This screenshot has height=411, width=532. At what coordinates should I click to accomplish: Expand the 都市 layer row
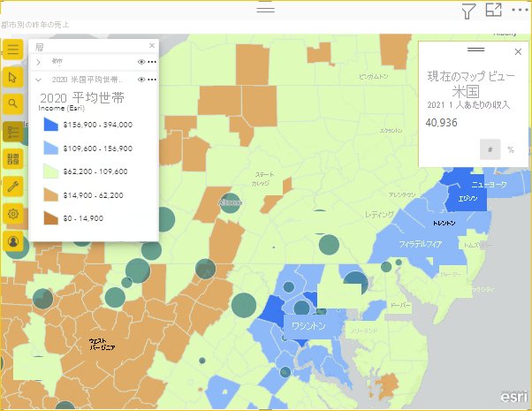click(38, 62)
